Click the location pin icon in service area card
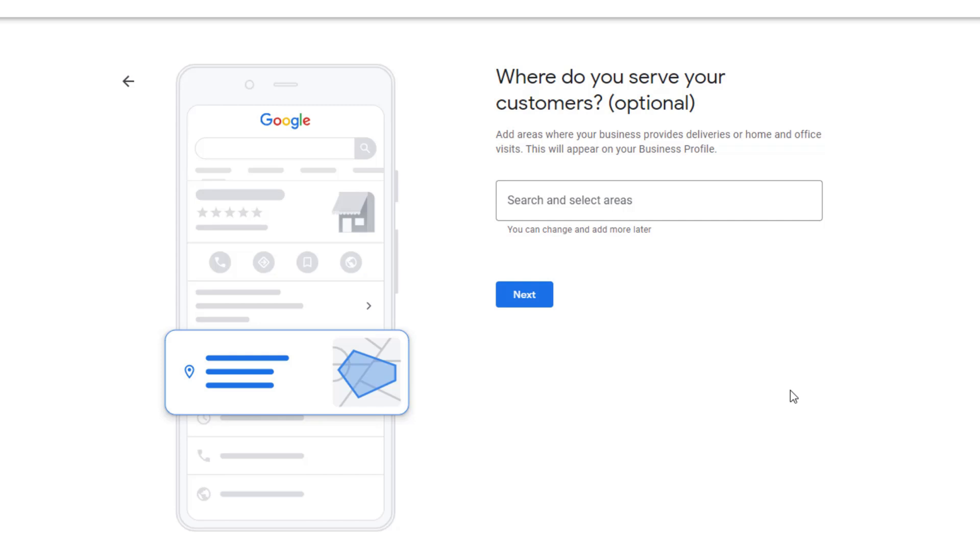The image size is (980, 551). click(189, 372)
